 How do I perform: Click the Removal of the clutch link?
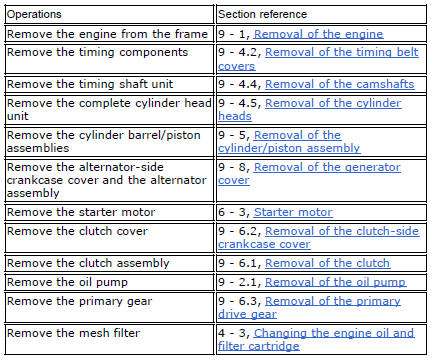pos(327,263)
